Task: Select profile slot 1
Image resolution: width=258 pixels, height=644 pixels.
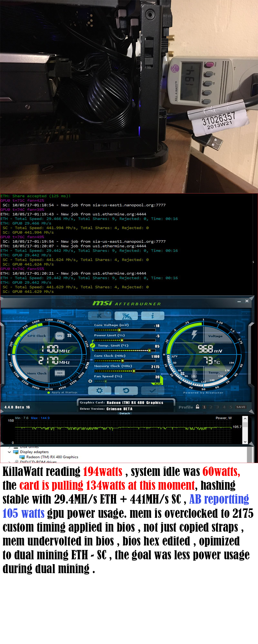Action: tap(204, 407)
